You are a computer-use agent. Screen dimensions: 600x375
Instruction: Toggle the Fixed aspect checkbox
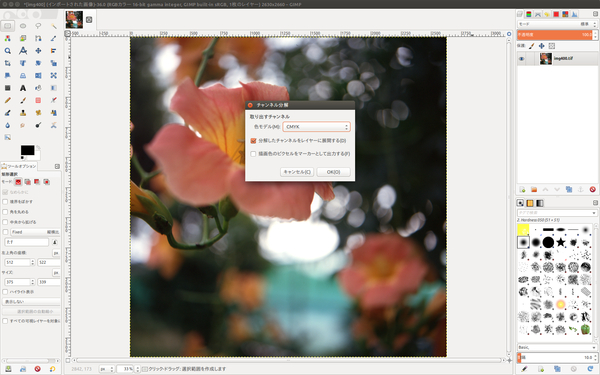tap(5, 232)
